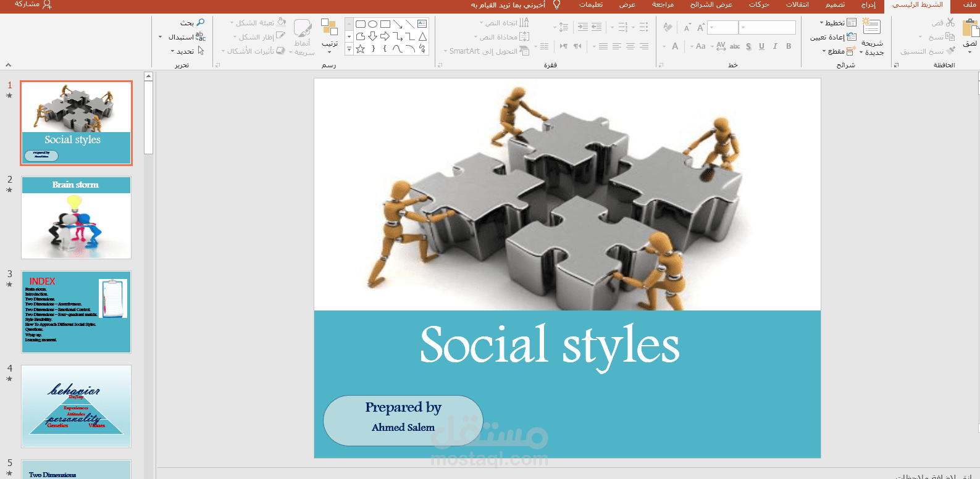Image resolution: width=980 pixels, height=479 pixels.
Task: Open the Layout (تخطيط) dropdown
Action: point(838,23)
